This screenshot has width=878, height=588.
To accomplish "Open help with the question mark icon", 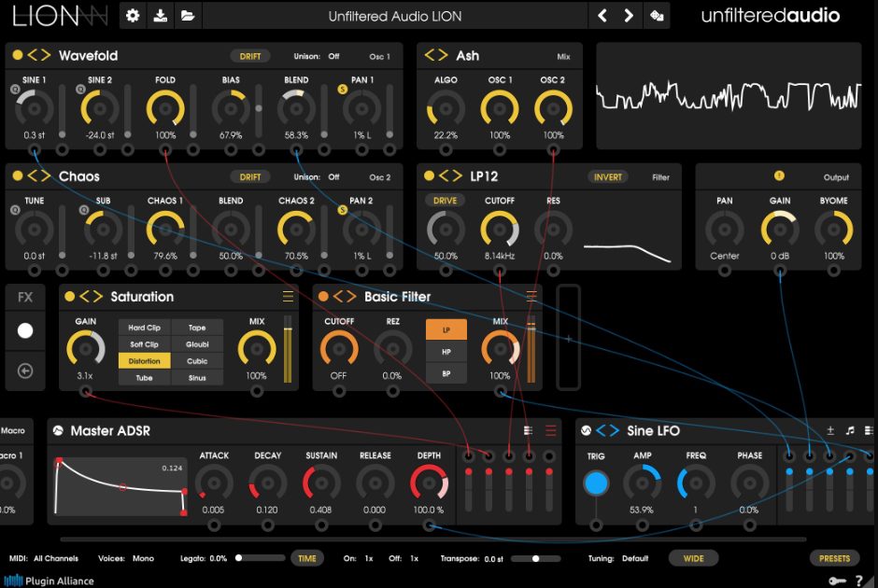I will tap(858, 581).
